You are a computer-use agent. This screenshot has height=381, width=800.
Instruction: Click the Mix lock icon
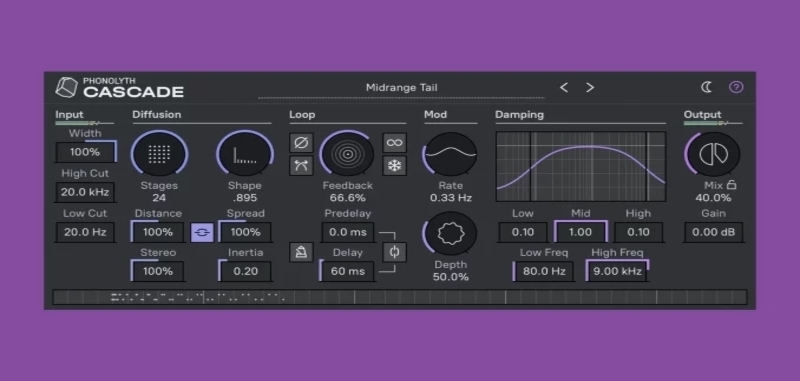[732, 185]
